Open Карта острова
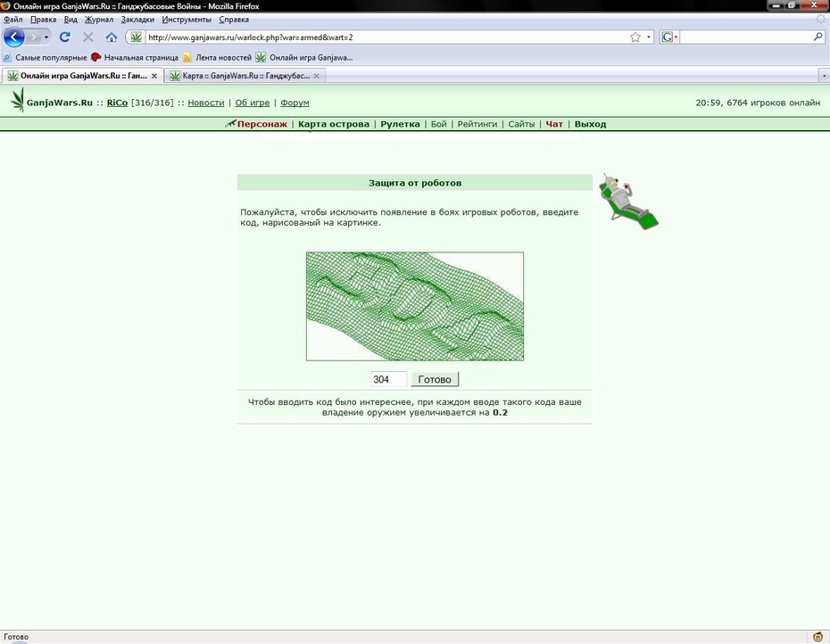This screenshot has height=644, width=830. coord(334,124)
